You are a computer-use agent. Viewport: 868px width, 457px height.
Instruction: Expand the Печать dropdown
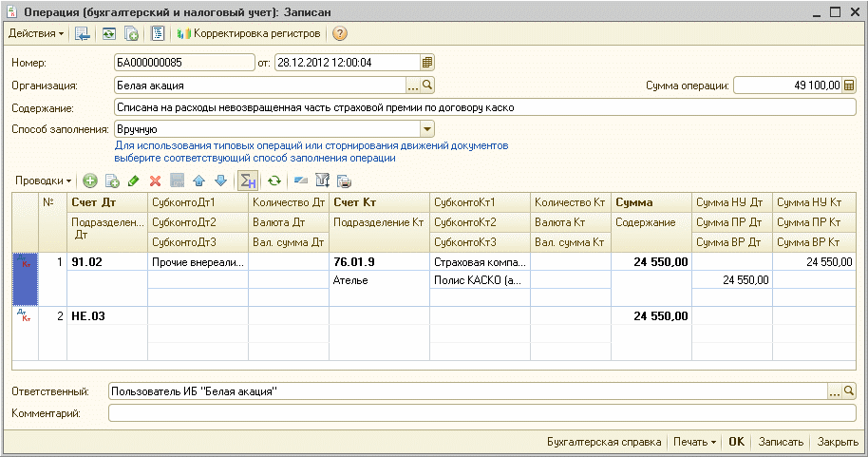pos(694,442)
